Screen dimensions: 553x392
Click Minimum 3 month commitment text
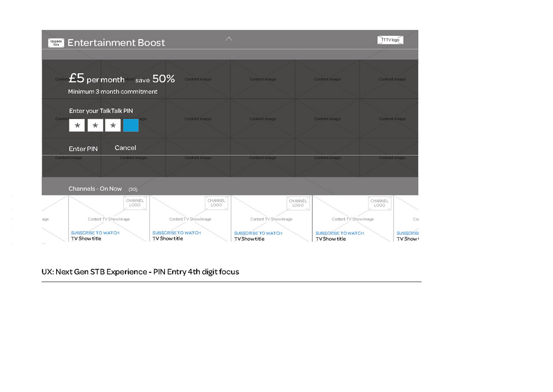tap(113, 92)
